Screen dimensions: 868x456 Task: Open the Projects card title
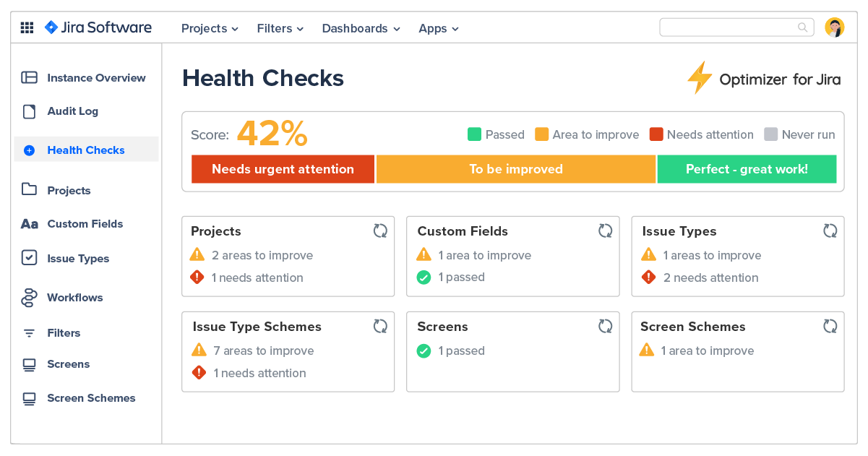tap(216, 231)
